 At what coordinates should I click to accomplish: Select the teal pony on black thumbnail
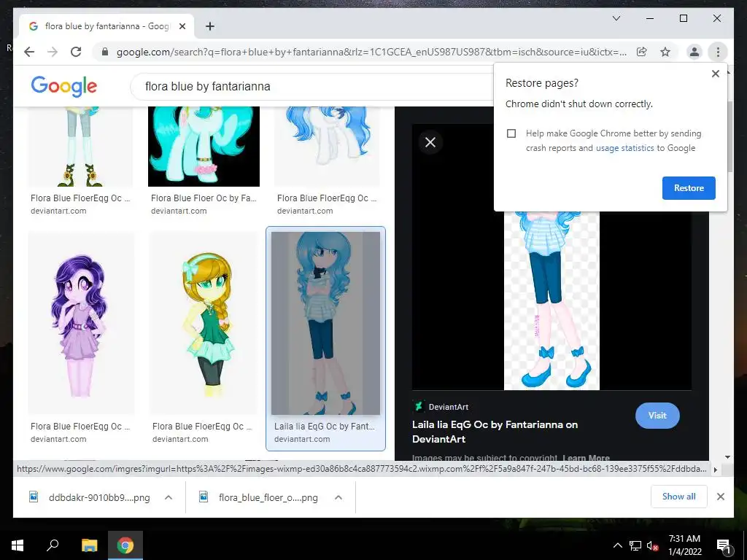coord(204,147)
